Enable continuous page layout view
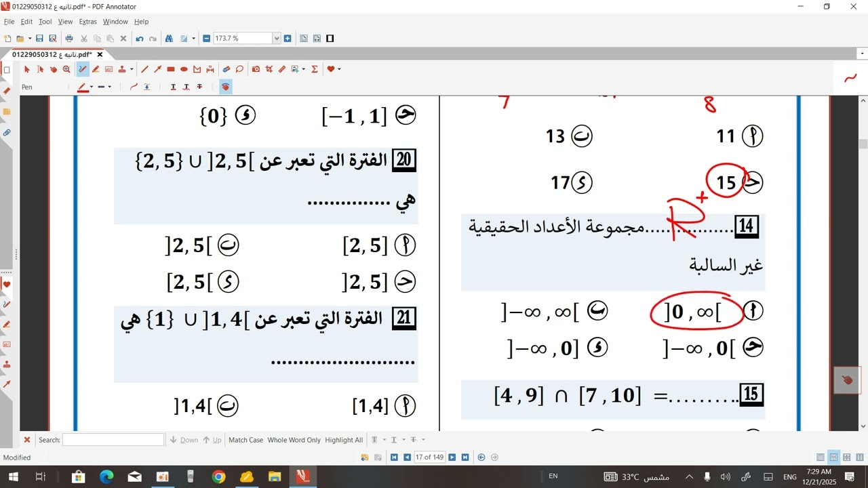This screenshot has height=488, width=868. pos(833,457)
